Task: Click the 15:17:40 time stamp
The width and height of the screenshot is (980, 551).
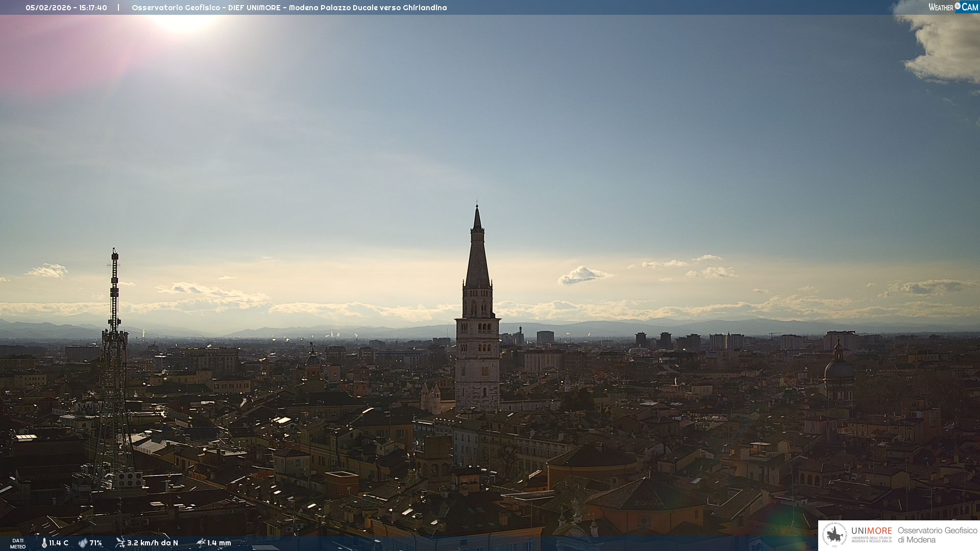Action: point(93,8)
